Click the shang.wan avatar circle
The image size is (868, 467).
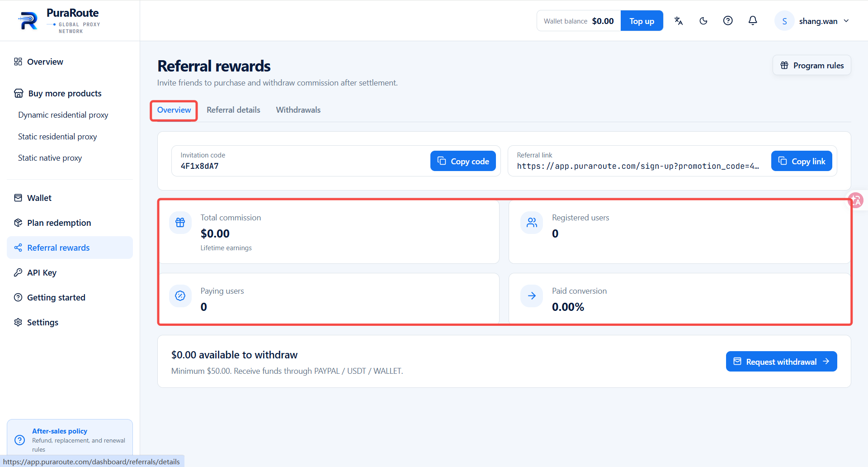point(784,21)
